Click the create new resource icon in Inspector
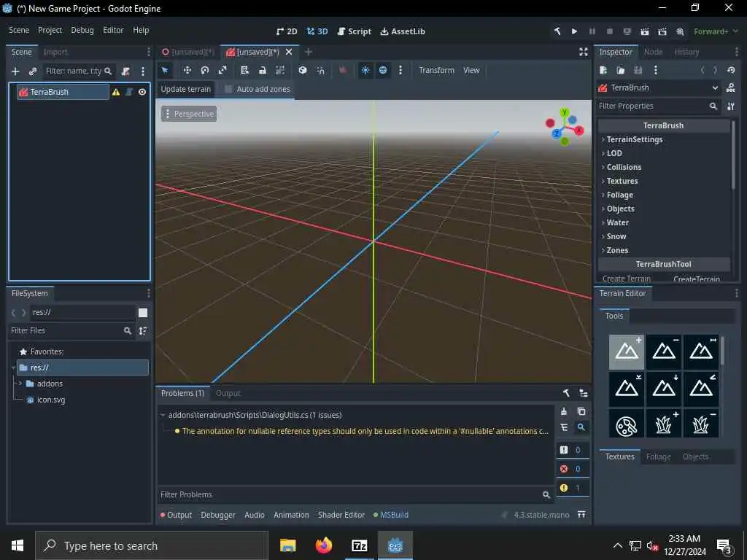 coord(603,71)
